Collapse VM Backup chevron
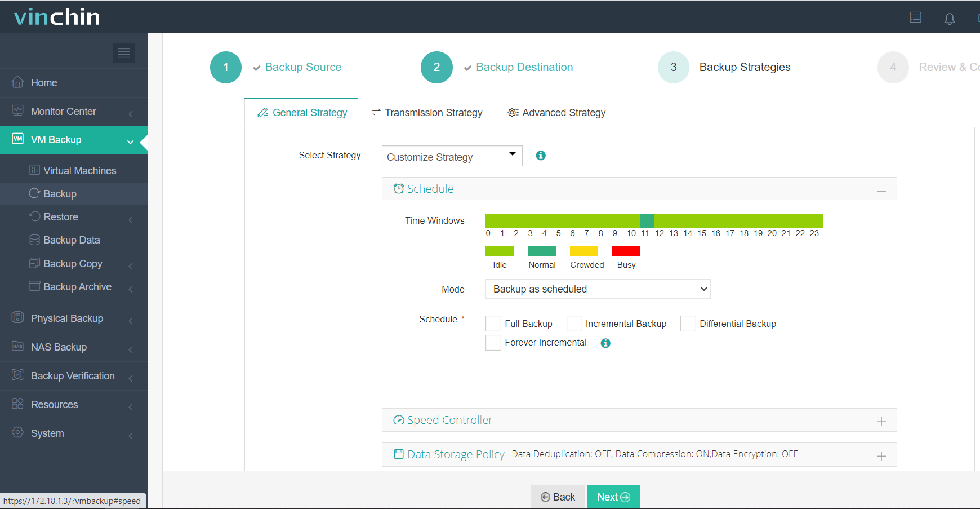 [x=131, y=142]
